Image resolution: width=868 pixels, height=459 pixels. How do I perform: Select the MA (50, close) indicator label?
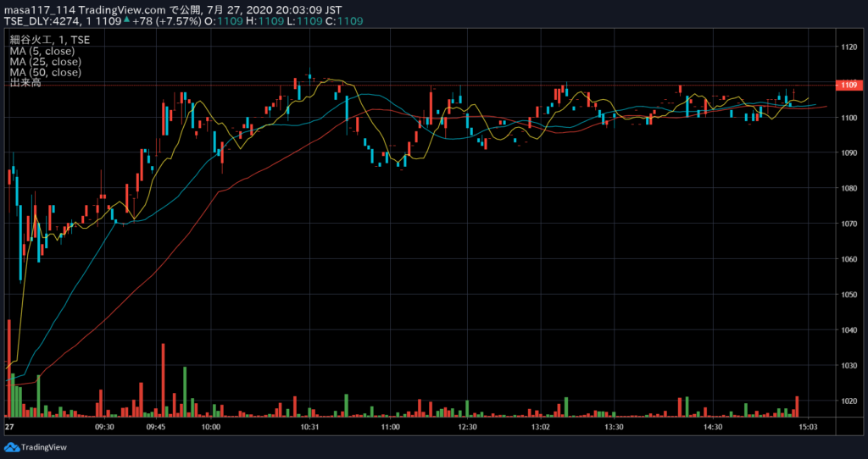pyautogui.click(x=46, y=73)
